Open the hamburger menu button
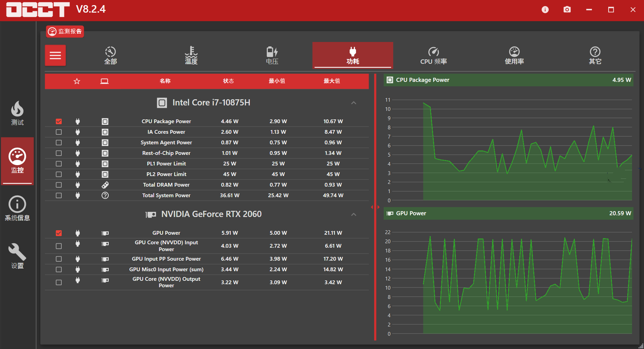The image size is (644, 349). [55, 55]
